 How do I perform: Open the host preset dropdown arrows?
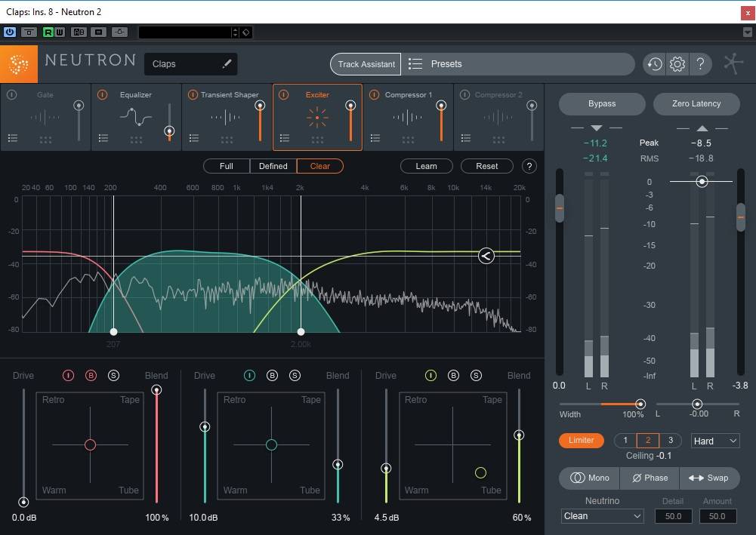[236, 32]
